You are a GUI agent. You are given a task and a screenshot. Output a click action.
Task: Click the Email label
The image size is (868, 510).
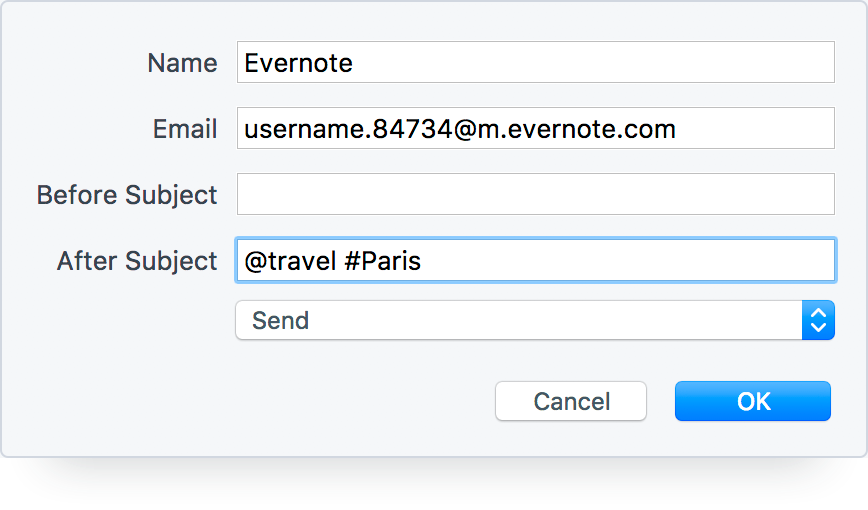(185, 129)
